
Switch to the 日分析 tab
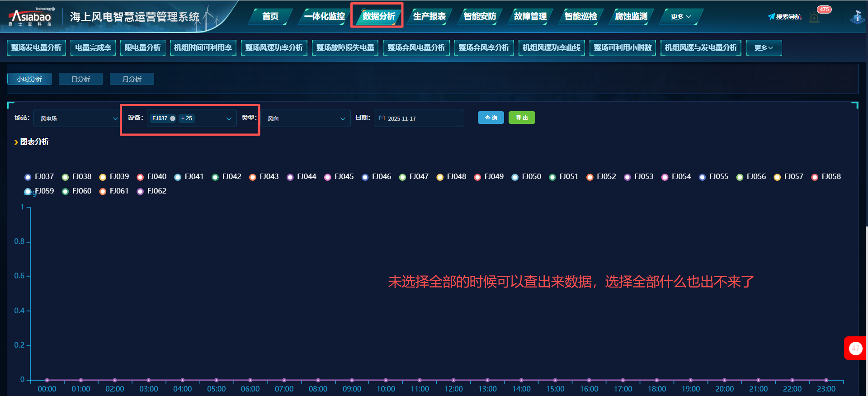point(80,79)
